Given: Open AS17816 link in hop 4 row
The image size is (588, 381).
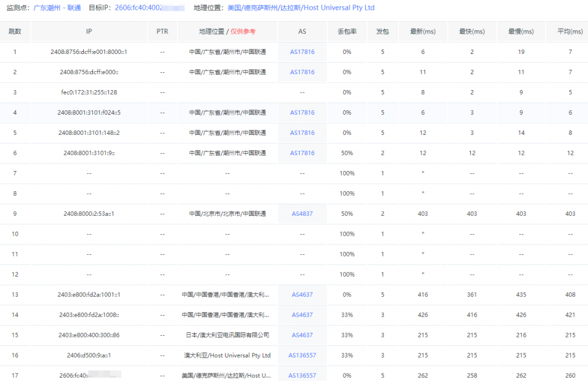Looking at the screenshot, I should click(x=302, y=112).
